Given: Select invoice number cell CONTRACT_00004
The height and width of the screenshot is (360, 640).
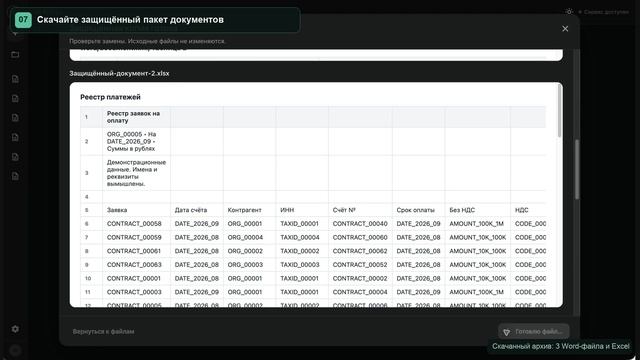Looking at the screenshot, I should [x=360, y=292].
